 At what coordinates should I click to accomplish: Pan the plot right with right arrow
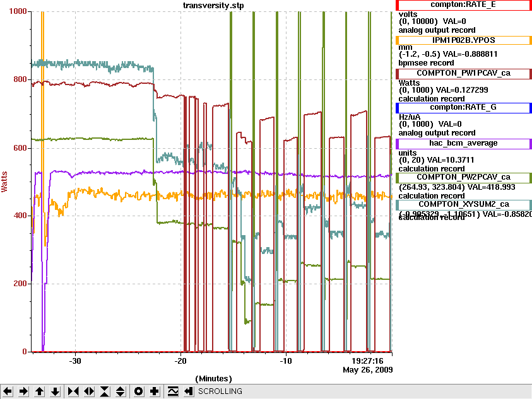click(23, 391)
